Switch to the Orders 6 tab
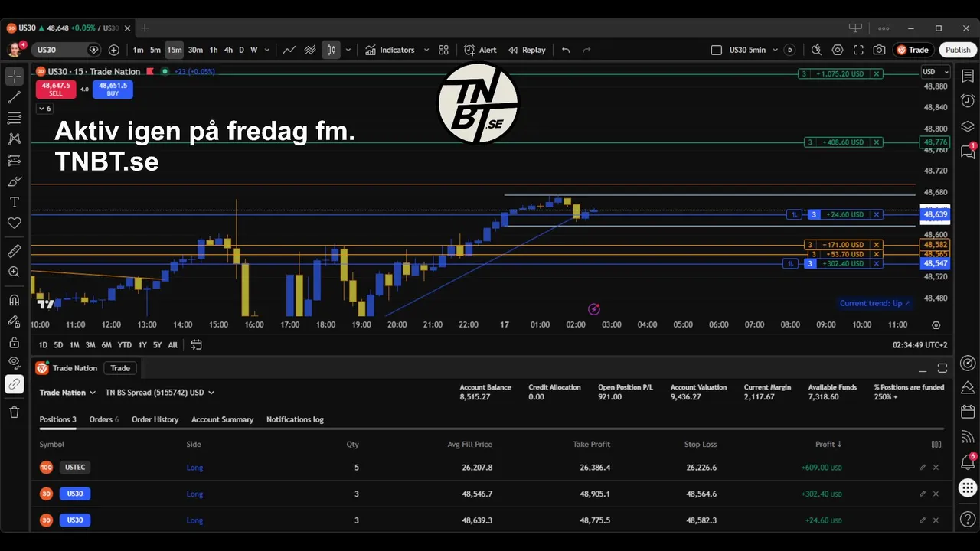The height and width of the screenshot is (551, 980). click(x=103, y=419)
